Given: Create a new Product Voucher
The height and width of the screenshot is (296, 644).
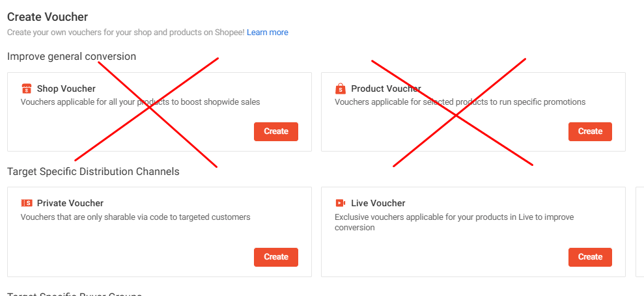Looking at the screenshot, I should tap(590, 131).
